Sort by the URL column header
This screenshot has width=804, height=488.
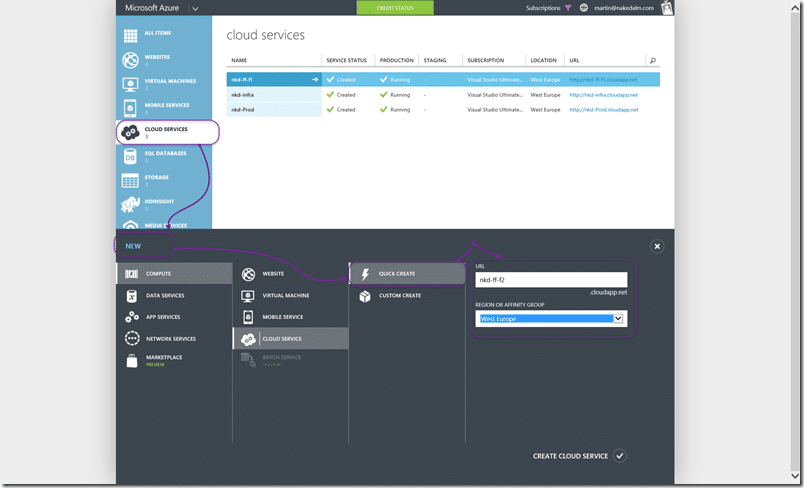574,60
